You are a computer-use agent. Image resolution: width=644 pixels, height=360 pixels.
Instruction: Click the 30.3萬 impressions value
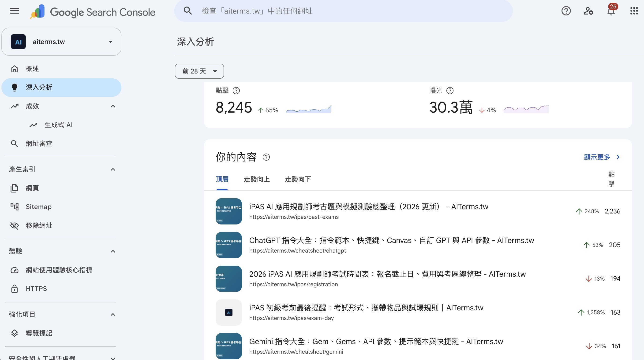pyautogui.click(x=451, y=108)
